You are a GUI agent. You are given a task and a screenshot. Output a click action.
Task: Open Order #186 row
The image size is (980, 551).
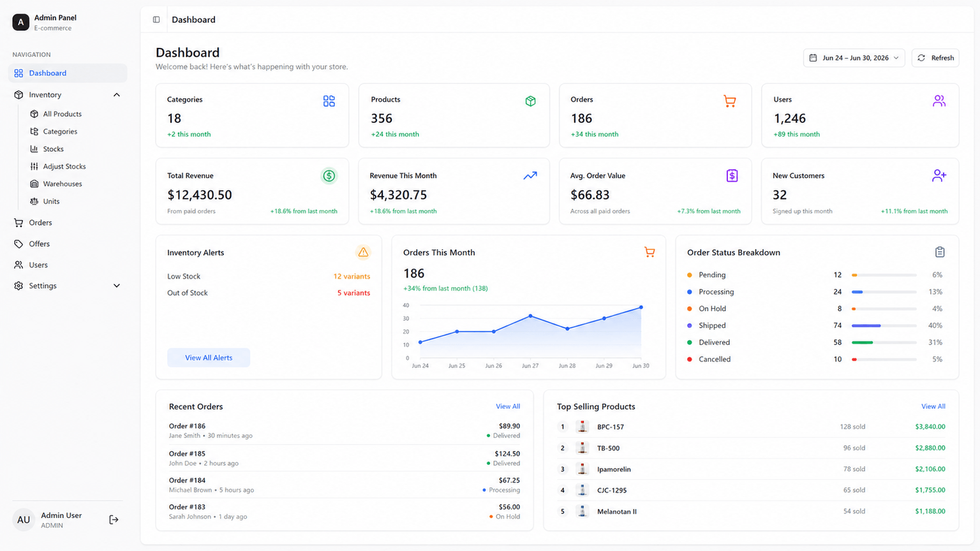pyautogui.click(x=345, y=431)
